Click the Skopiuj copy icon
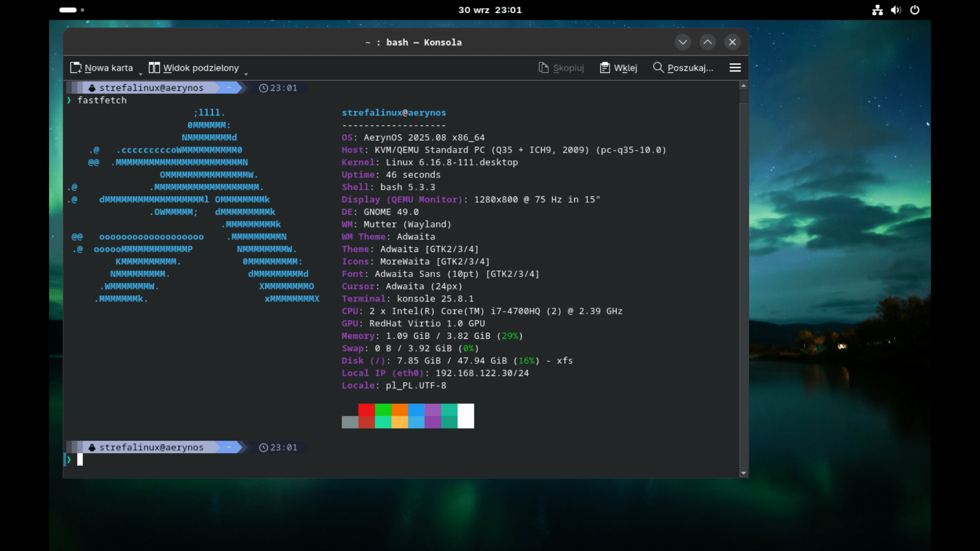The width and height of the screenshot is (980, 551). tap(544, 68)
